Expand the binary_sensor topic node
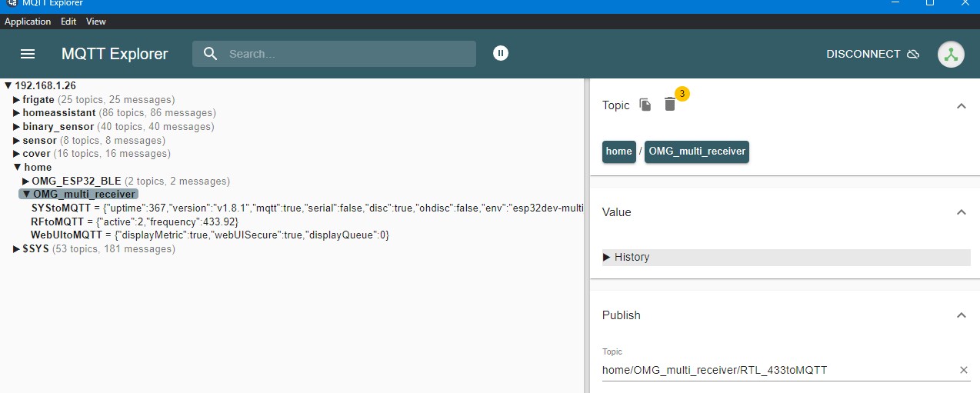The width and height of the screenshot is (980, 393). (17, 127)
